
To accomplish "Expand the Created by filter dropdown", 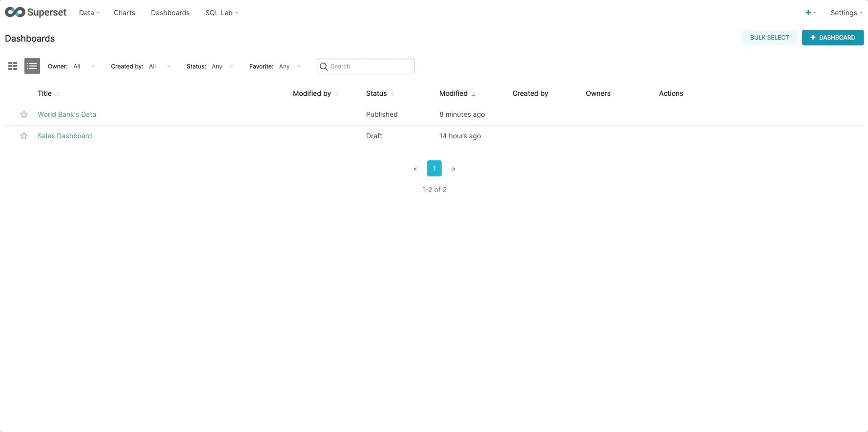I will pos(160,66).
